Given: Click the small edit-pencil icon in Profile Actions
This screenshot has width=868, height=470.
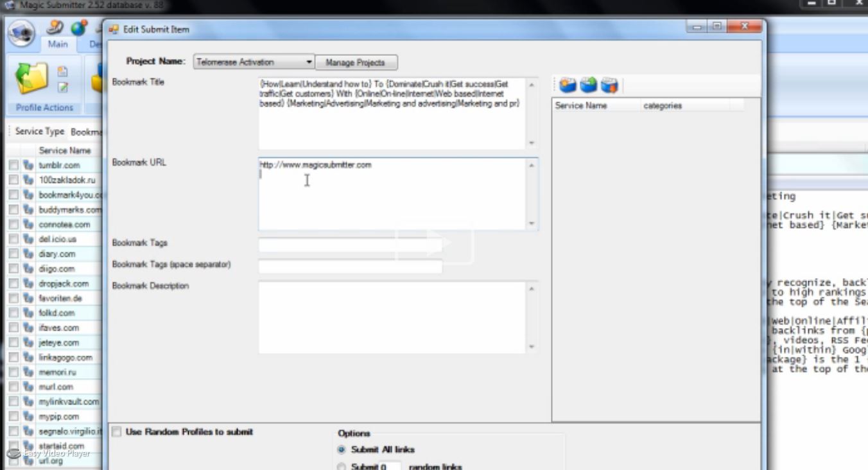Looking at the screenshot, I should coord(62,87).
